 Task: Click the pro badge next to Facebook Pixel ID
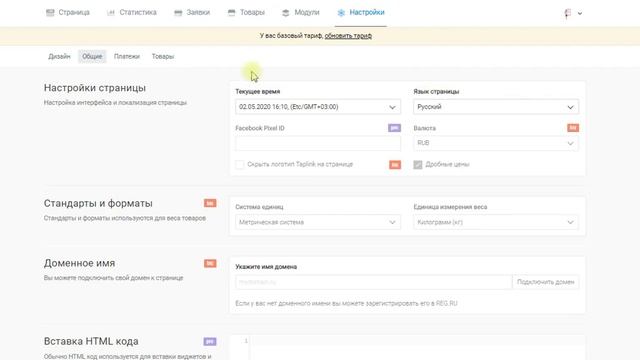tap(394, 128)
